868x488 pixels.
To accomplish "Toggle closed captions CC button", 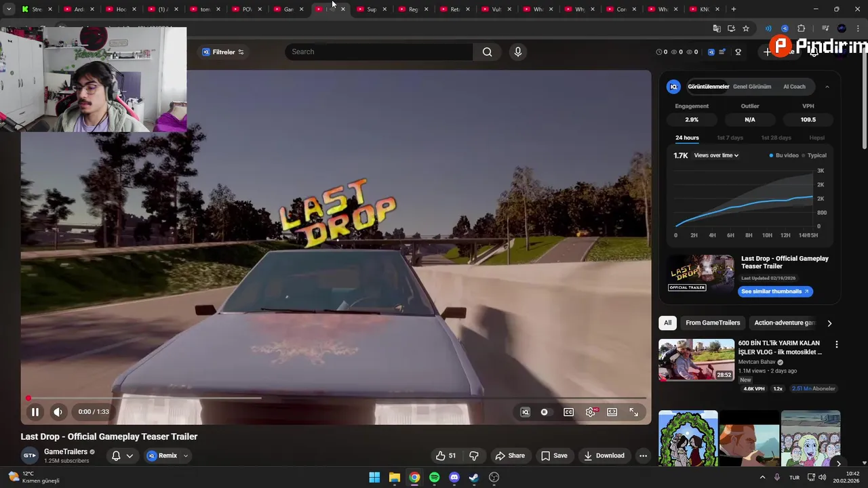I will click(569, 412).
